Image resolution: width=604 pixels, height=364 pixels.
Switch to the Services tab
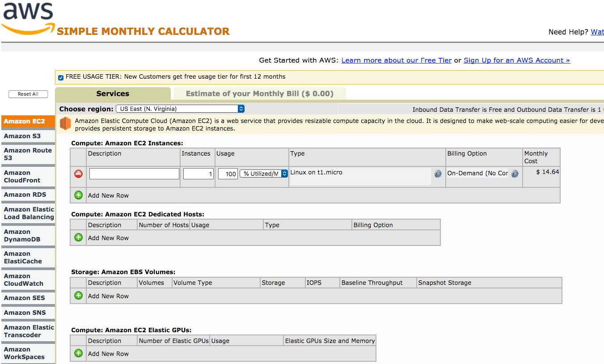pos(113,93)
